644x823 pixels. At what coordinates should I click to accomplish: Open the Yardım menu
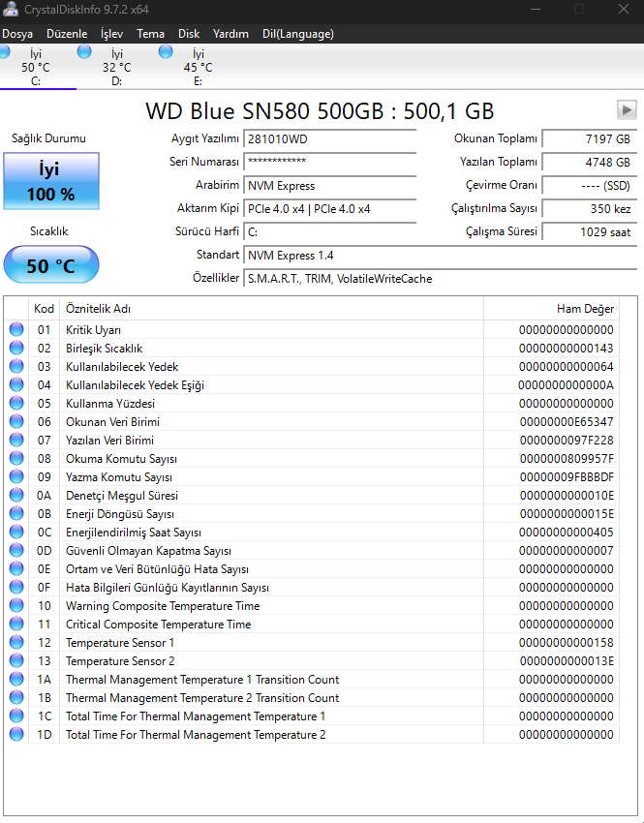[x=230, y=34]
